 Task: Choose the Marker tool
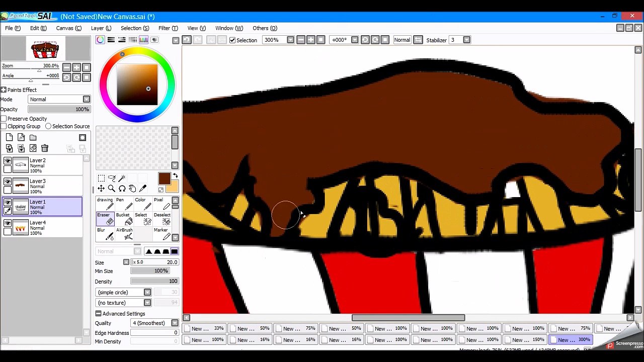pyautogui.click(x=162, y=234)
